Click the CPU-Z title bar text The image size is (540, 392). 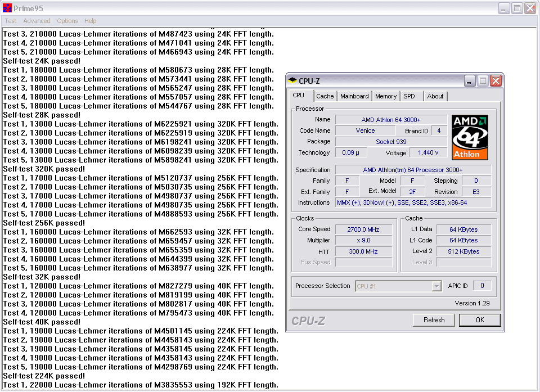coord(309,81)
